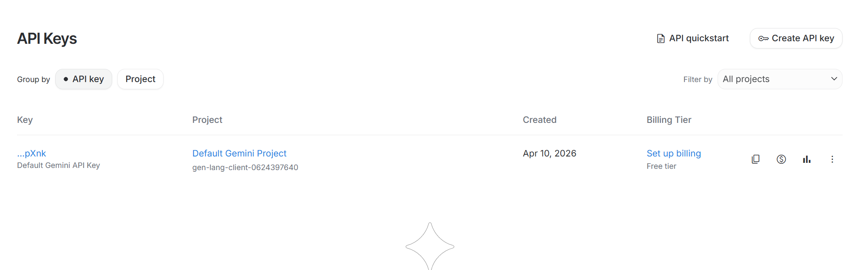Viewport: 868px width, 270px height.
Task: Group the list by API key
Action: [84, 79]
